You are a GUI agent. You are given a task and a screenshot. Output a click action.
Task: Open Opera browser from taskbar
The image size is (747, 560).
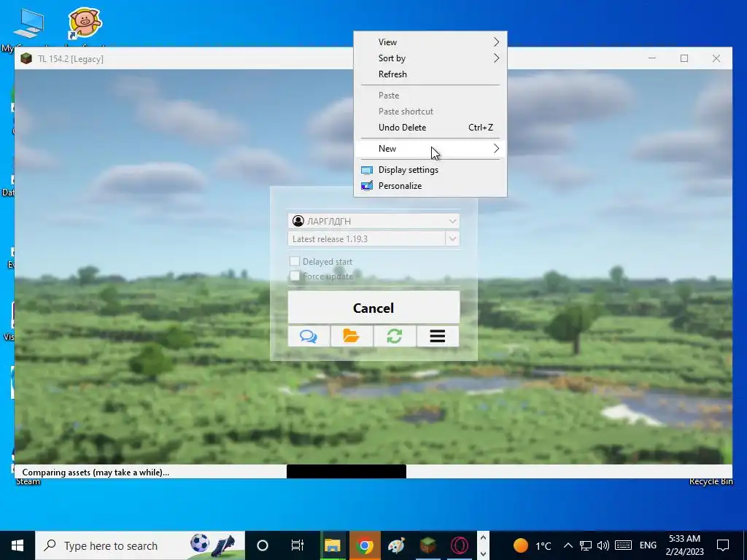point(460,545)
